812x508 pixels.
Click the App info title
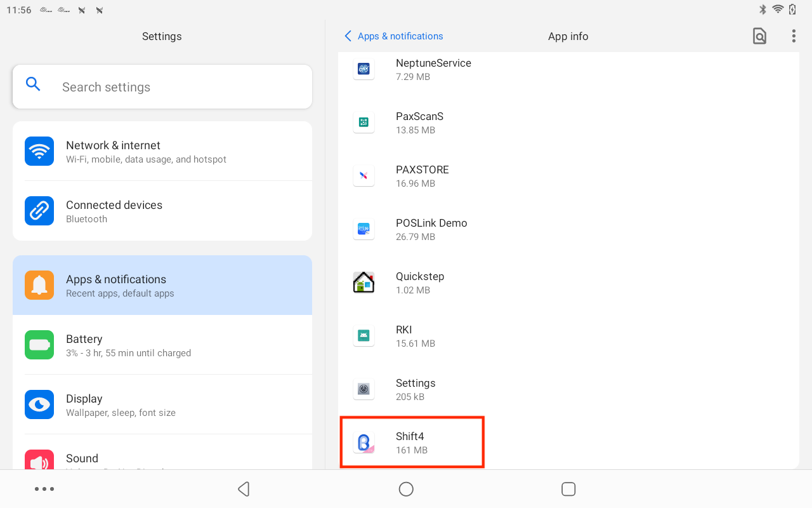click(568, 36)
